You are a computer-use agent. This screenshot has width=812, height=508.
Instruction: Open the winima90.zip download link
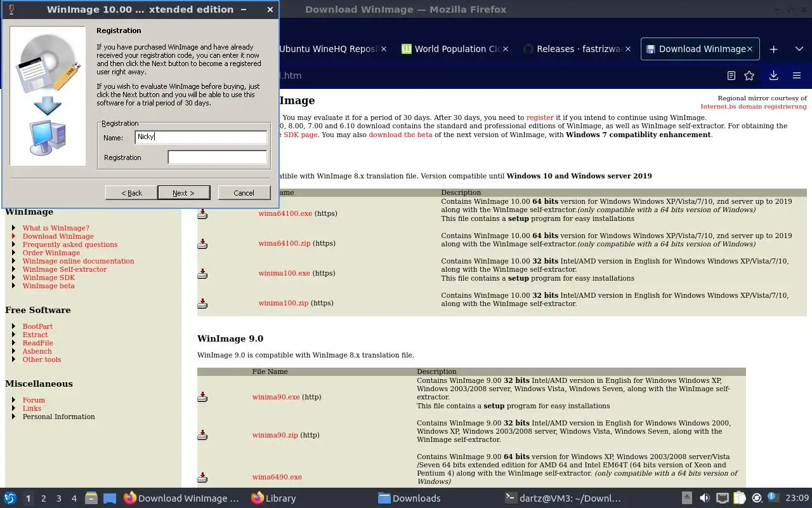click(275, 435)
